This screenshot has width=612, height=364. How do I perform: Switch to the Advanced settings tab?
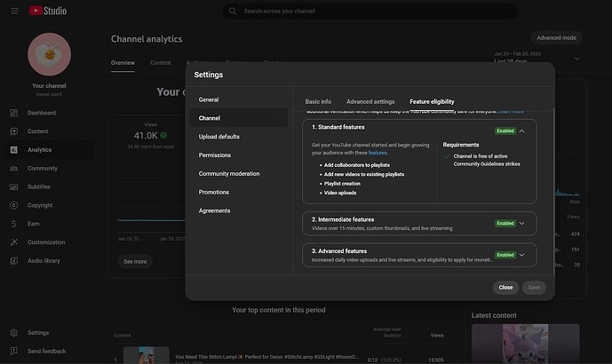[370, 101]
